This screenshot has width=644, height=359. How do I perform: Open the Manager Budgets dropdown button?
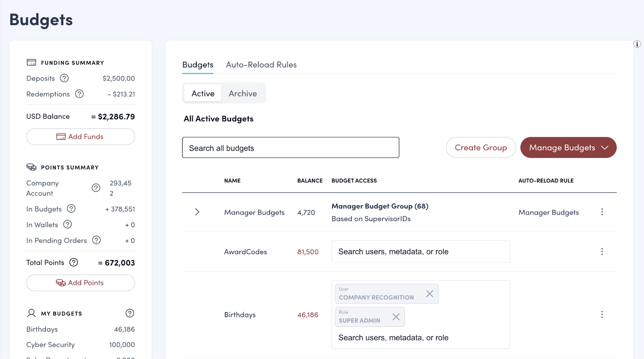pyautogui.click(x=568, y=148)
